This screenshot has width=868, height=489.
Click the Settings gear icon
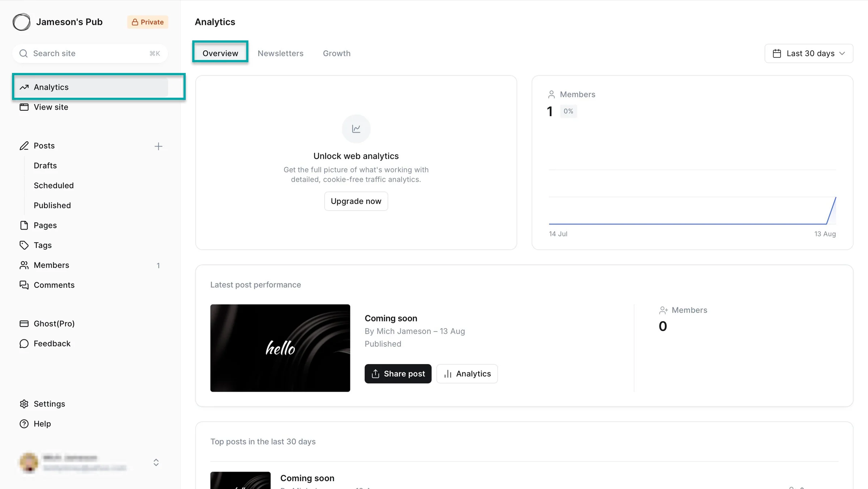pos(24,404)
